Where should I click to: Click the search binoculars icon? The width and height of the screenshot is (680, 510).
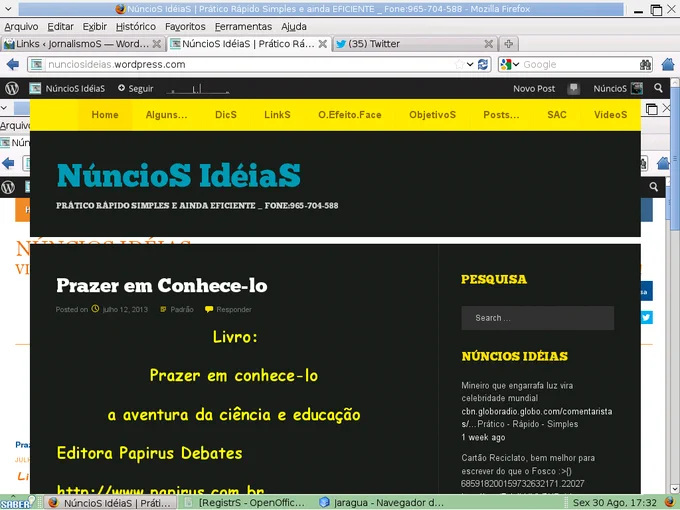tap(645, 65)
